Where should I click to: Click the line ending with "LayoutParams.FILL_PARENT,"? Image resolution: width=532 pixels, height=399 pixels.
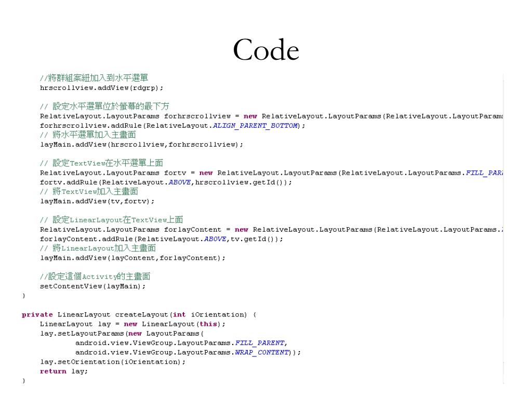(181, 343)
